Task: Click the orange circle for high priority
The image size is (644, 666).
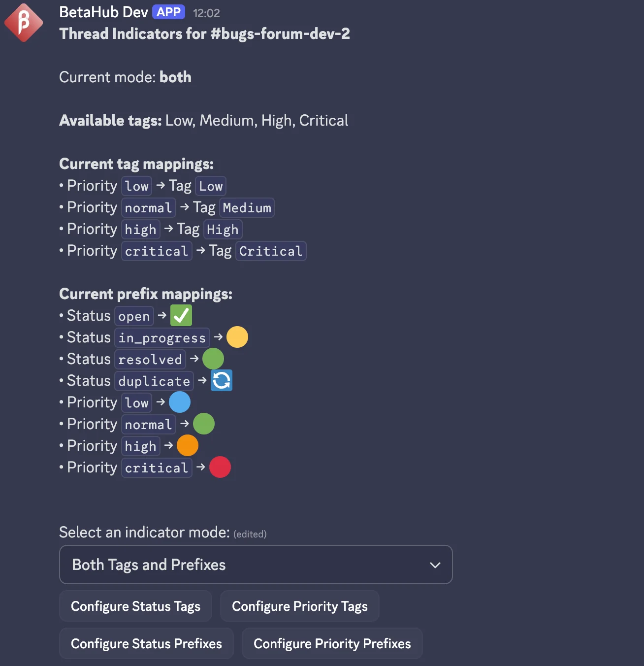Action: coord(188,445)
